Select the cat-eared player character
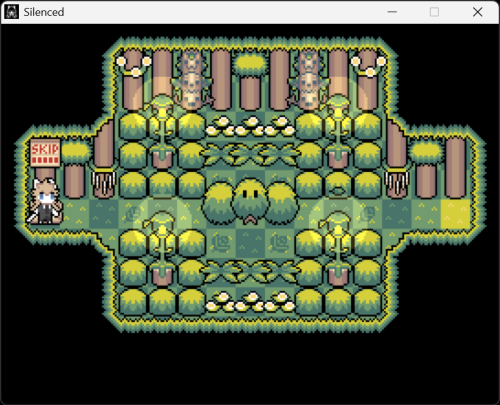The width and height of the screenshot is (500, 405). point(45,201)
